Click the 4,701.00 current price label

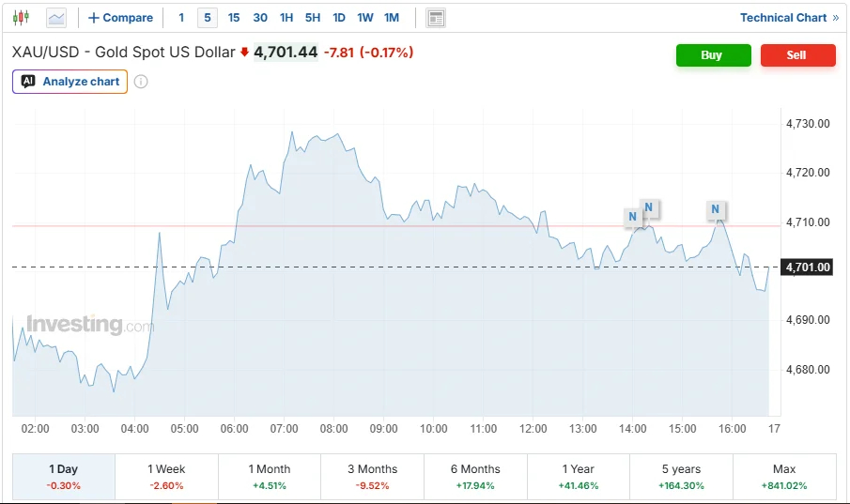pyautogui.click(x=807, y=267)
